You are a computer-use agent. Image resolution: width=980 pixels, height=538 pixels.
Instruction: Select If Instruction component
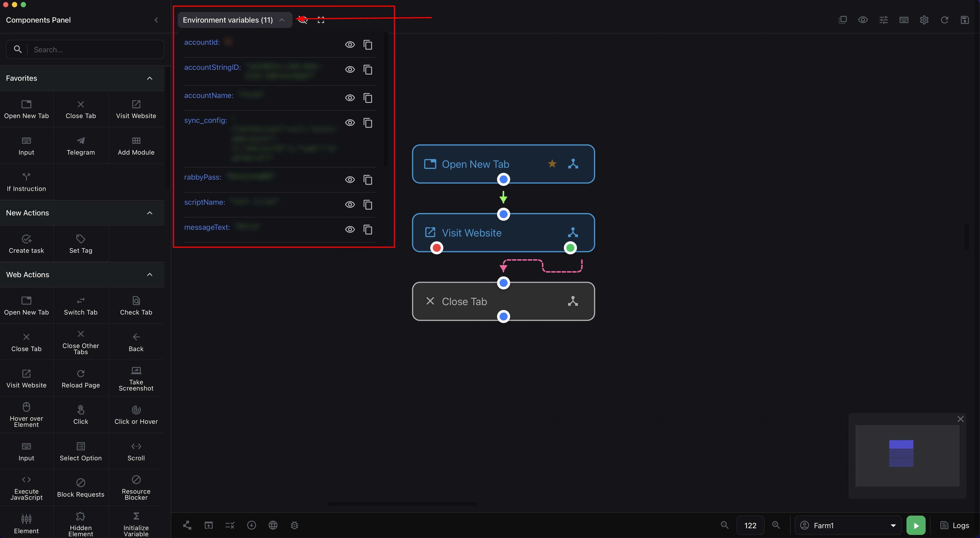tap(26, 183)
